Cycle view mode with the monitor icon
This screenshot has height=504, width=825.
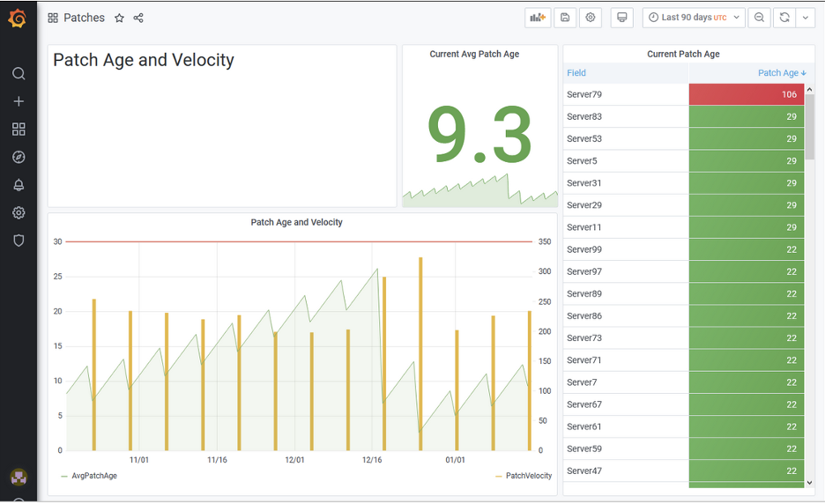622,18
